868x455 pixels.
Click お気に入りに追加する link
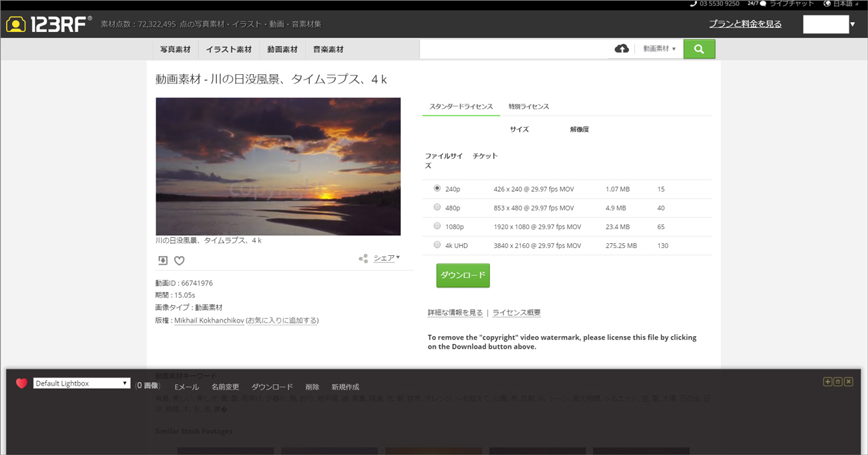tap(282, 321)
